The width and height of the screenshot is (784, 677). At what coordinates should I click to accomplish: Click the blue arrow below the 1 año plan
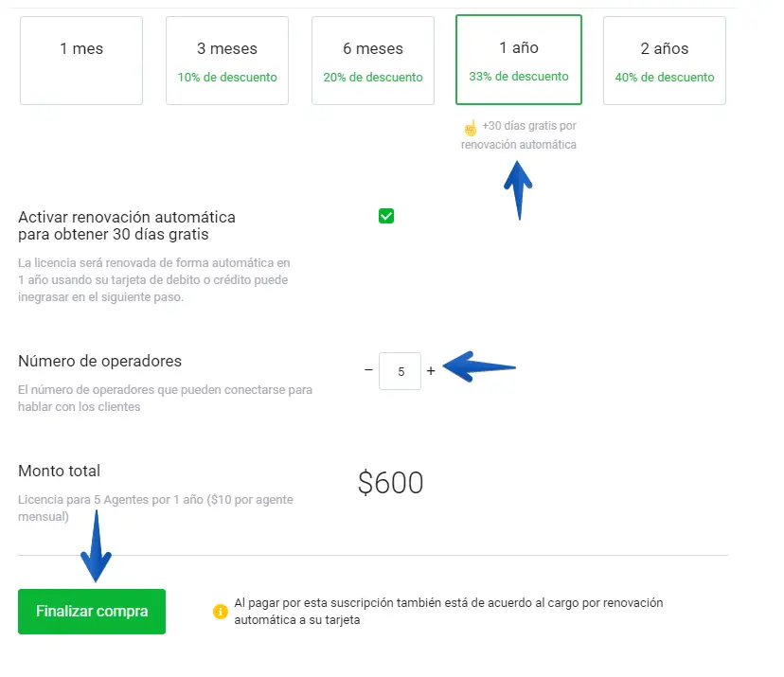click(x=517, y=189)
